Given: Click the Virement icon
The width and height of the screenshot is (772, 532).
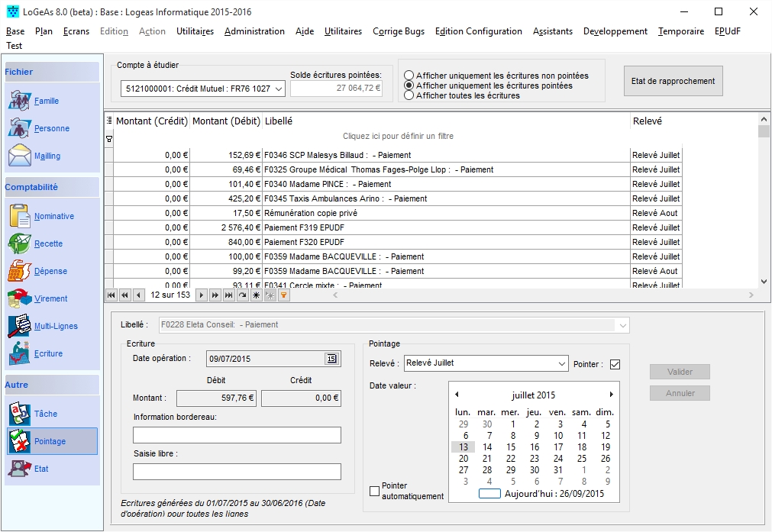Looking at the screenshot, I should [20, 298].
